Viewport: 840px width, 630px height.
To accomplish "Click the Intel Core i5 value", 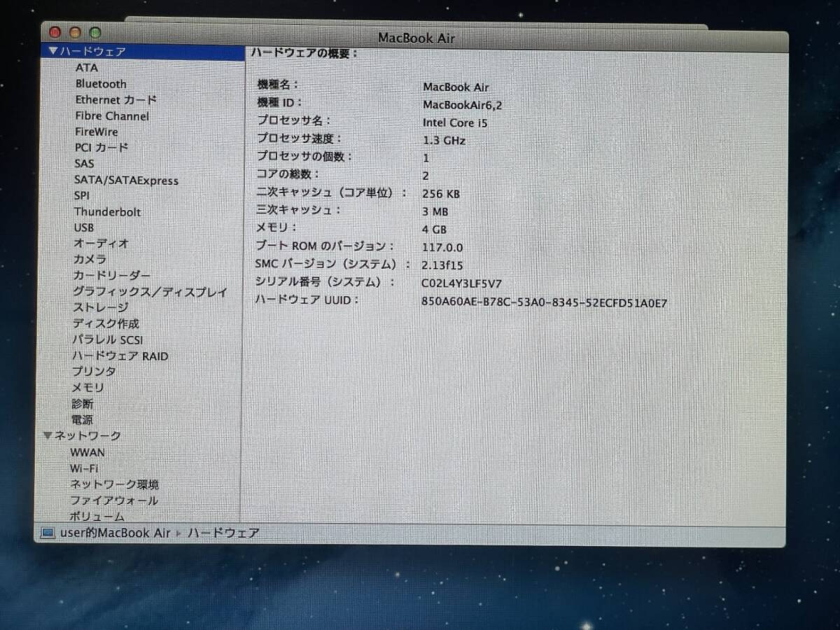I will tap(455, 123).
